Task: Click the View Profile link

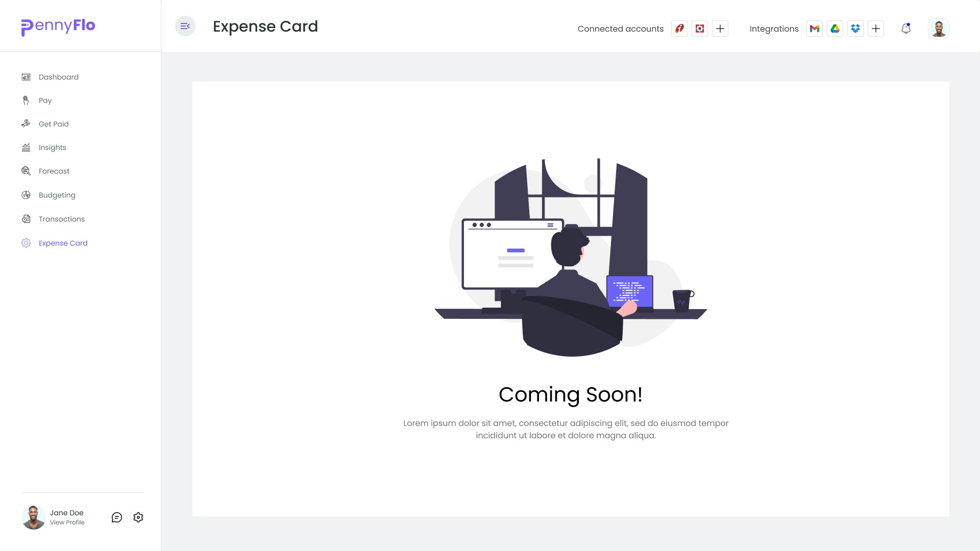Action: coord(67,522)
